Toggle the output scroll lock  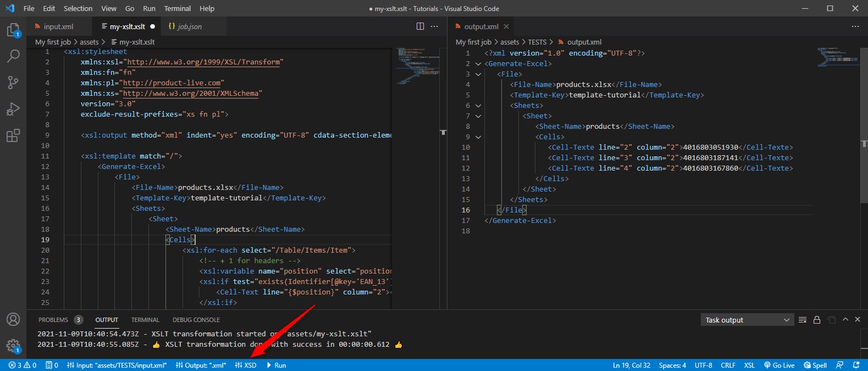click(817, 320)
